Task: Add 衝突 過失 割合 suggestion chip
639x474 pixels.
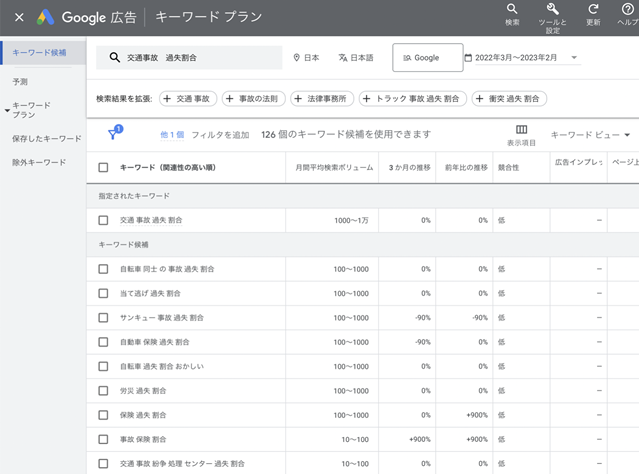Action: coord(509,99)
